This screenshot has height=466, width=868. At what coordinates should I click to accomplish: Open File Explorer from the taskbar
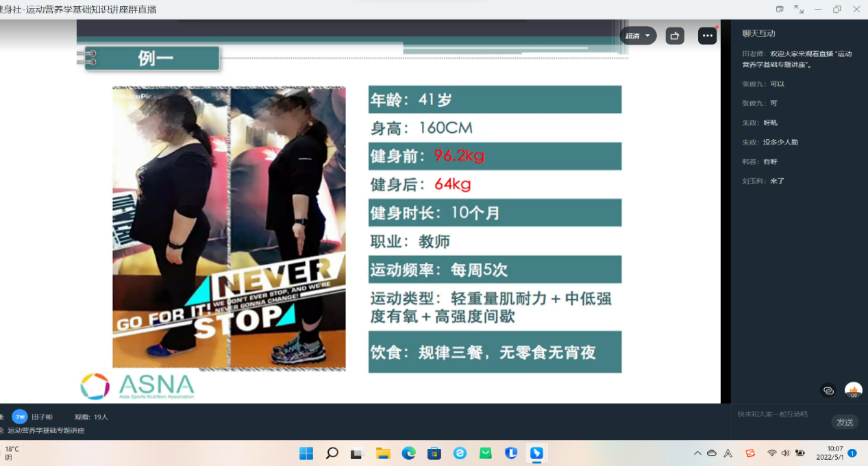tap(383, 453)
